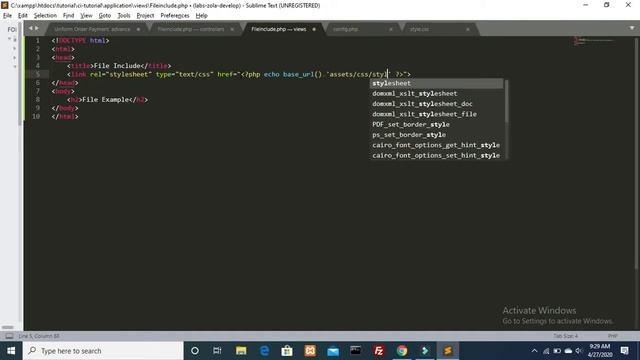Launch Microsoft Edge from the taskbar

pos(264,351)
